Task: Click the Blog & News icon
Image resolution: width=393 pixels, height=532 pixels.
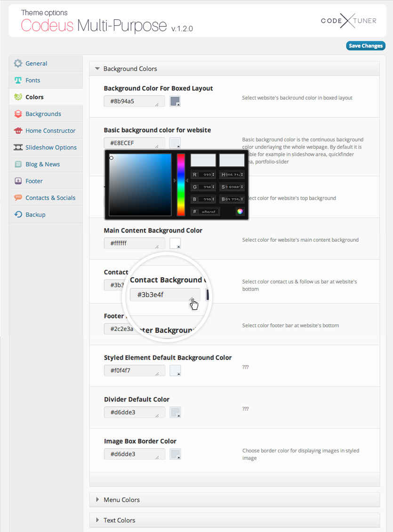Action: pyautogui.click(x=18, y=164)
